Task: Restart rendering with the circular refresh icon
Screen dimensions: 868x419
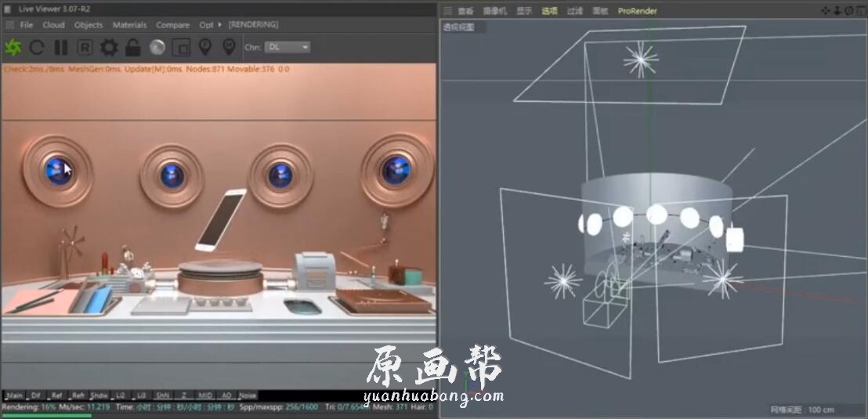Action: pos(37,48)
